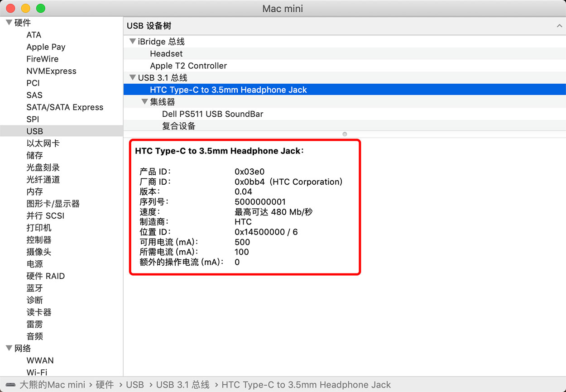The width and height of the screenshot is (566, 392).
Task: Click the USB 设备树 column sort chevron
Action: [559, 26]
